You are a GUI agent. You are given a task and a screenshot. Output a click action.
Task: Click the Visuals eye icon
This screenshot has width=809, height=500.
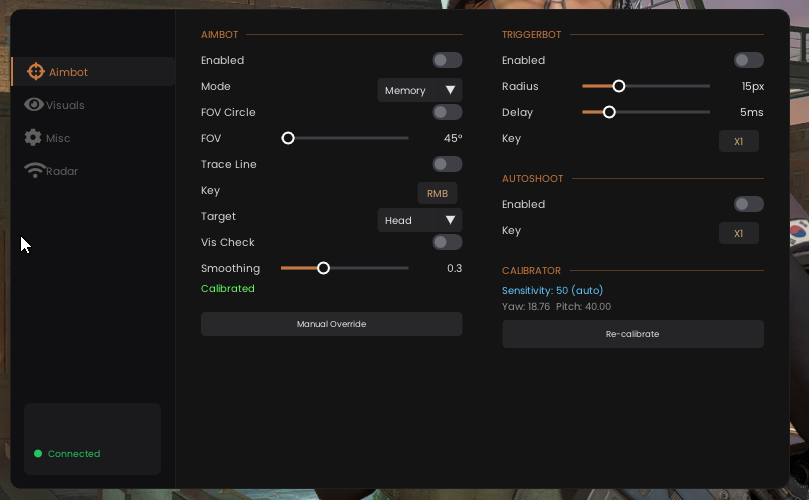34,105
